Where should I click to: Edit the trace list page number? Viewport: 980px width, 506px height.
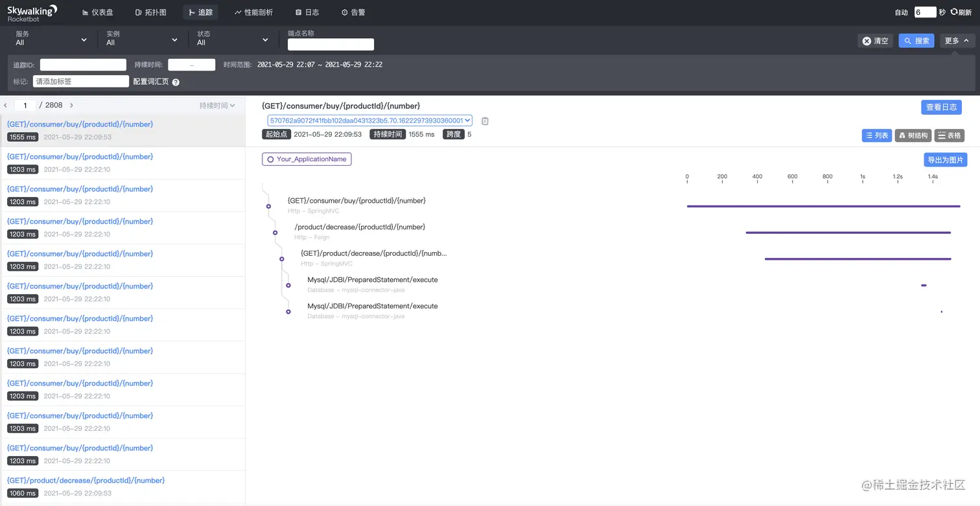point(25,105)
